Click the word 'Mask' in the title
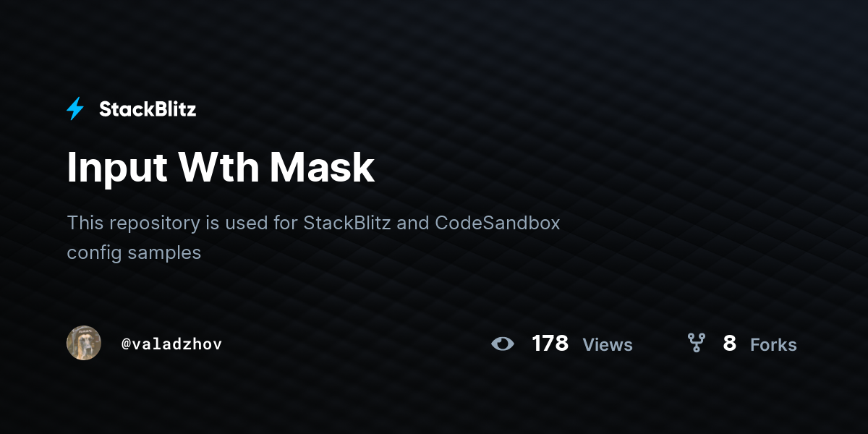Screen dimensions: 868x434 [323, 169]
